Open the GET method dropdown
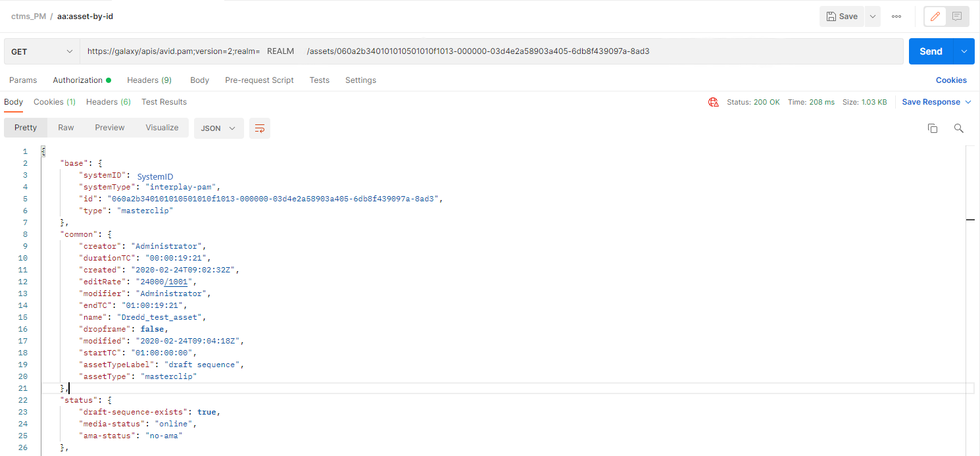This screenshot has height=456, width=980. click(42, 51)
